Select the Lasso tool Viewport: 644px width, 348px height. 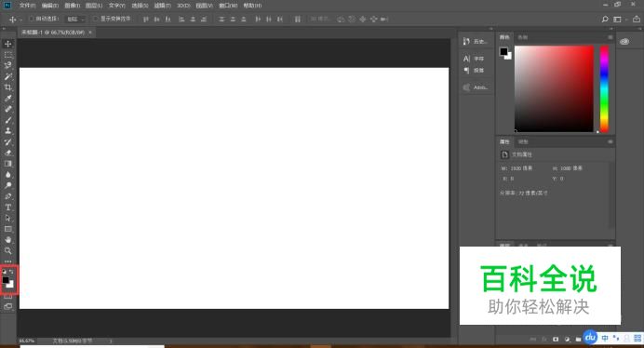[x=7, y=65]
